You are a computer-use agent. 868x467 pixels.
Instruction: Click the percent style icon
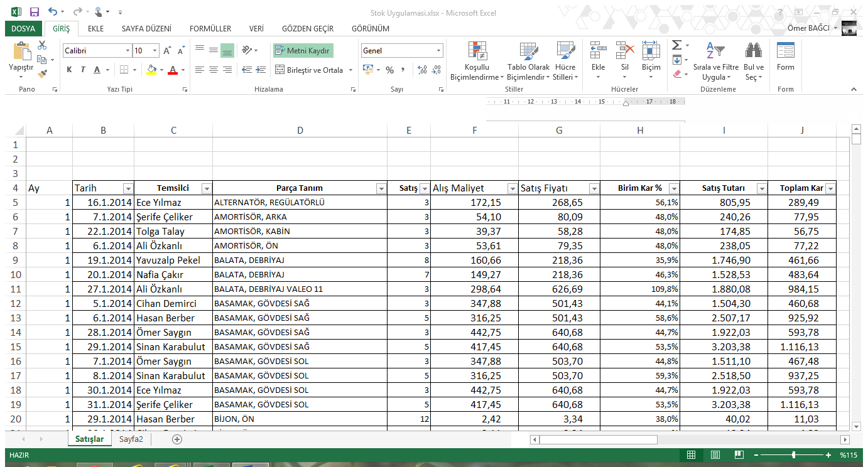tap(389, 70)
